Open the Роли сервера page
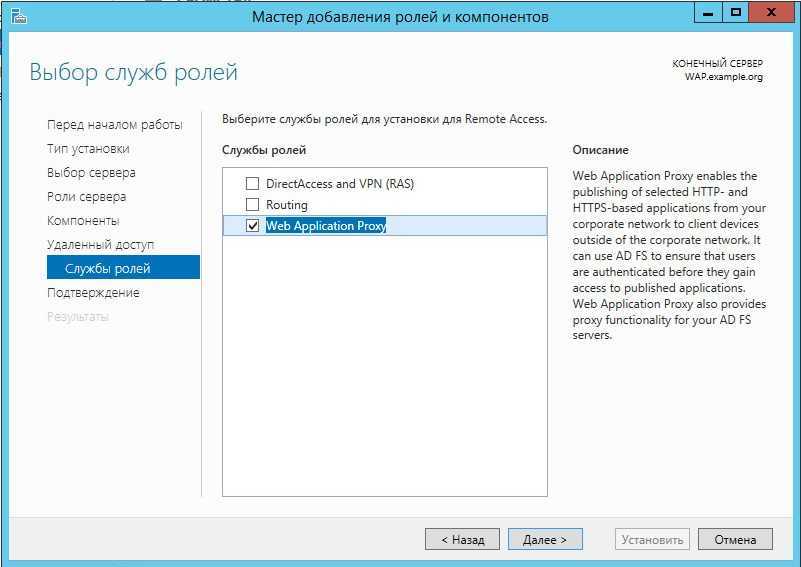The height and width of the screenshot is (567, 801). 86,197
